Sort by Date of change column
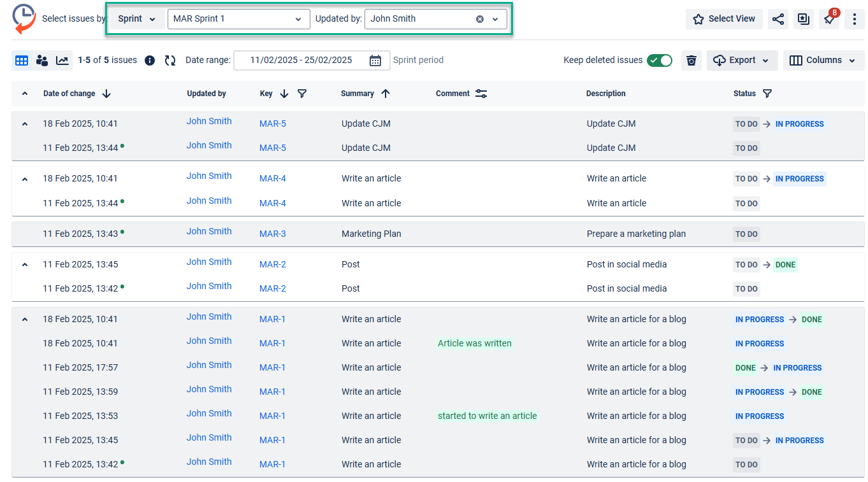 (106, 94)
